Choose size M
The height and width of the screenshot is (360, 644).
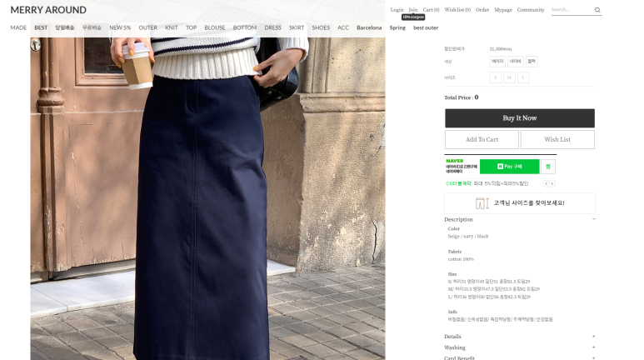tap(509, 77)
